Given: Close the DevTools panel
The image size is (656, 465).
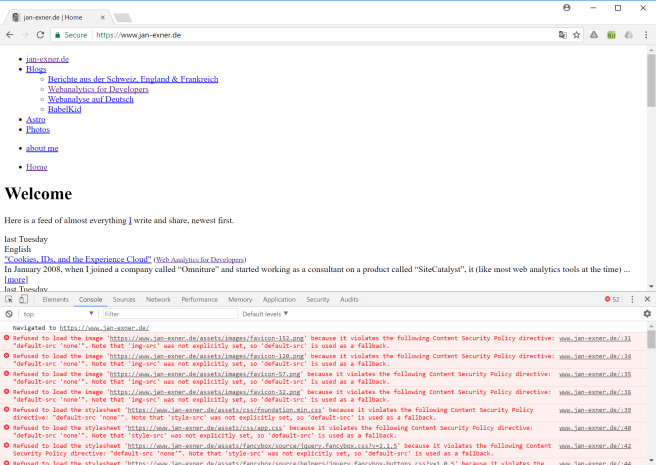Looking at the screenshot, I should click(645, 299).
